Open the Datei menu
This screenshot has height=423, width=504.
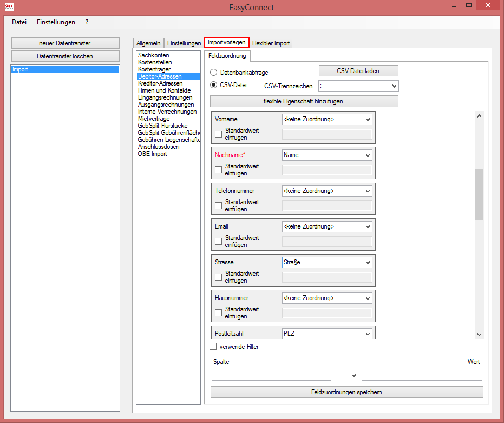click(18, 22)
